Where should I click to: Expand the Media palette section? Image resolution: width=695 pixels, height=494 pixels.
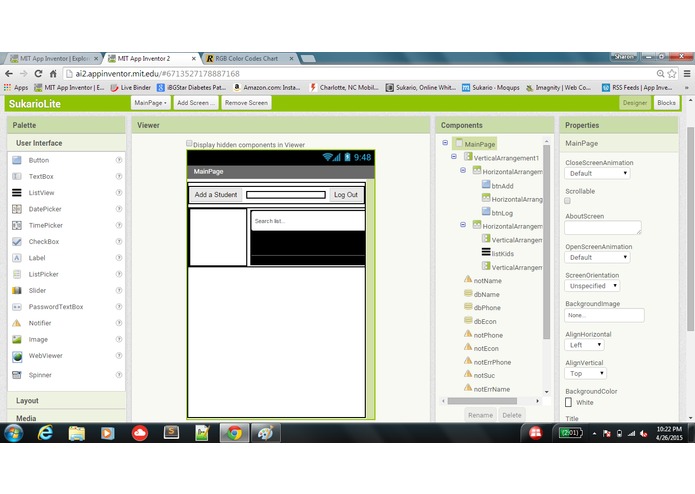click(x=66, y=417)
